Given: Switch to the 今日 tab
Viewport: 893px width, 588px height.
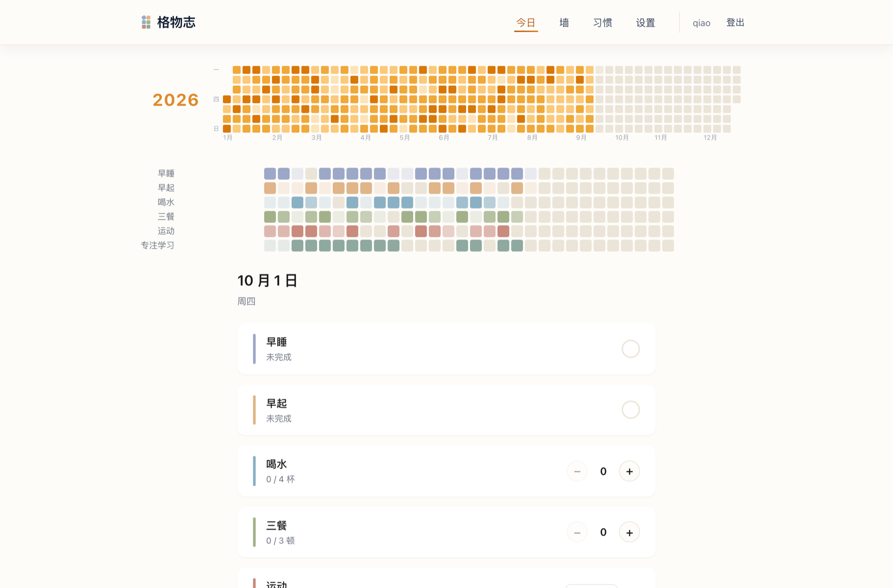Looking at the screenshot, I should (526, 23).
